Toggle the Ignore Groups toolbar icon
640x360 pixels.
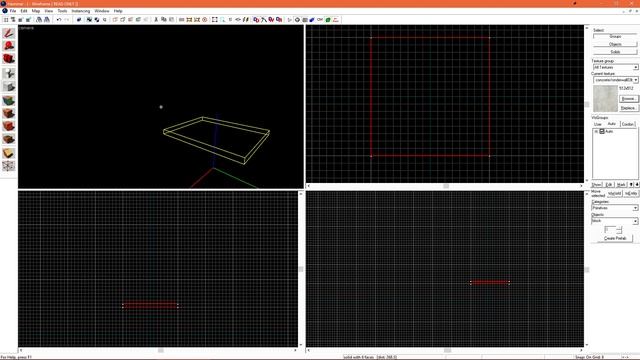(105, 20)
